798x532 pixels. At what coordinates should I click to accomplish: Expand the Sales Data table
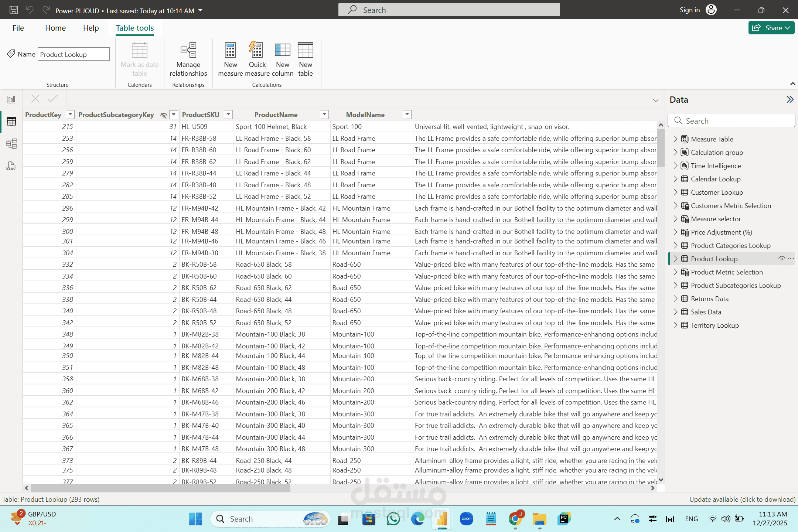click(675, 312)
